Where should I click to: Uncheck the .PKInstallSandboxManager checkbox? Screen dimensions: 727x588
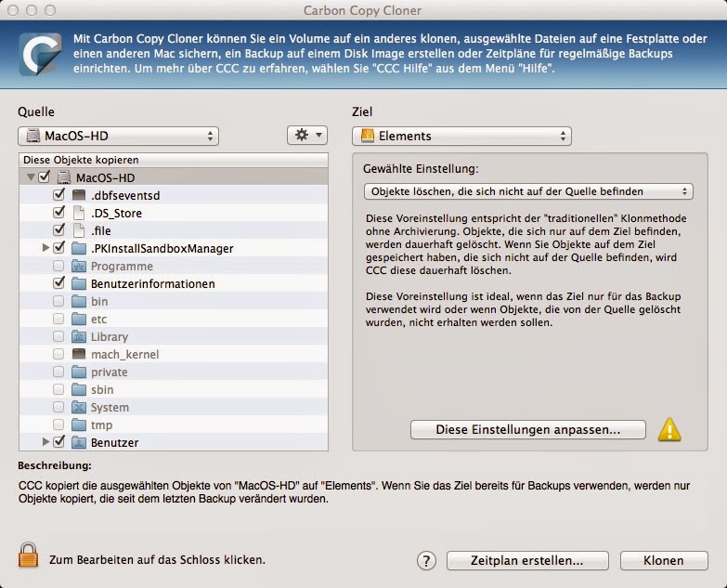click(58, 248)
